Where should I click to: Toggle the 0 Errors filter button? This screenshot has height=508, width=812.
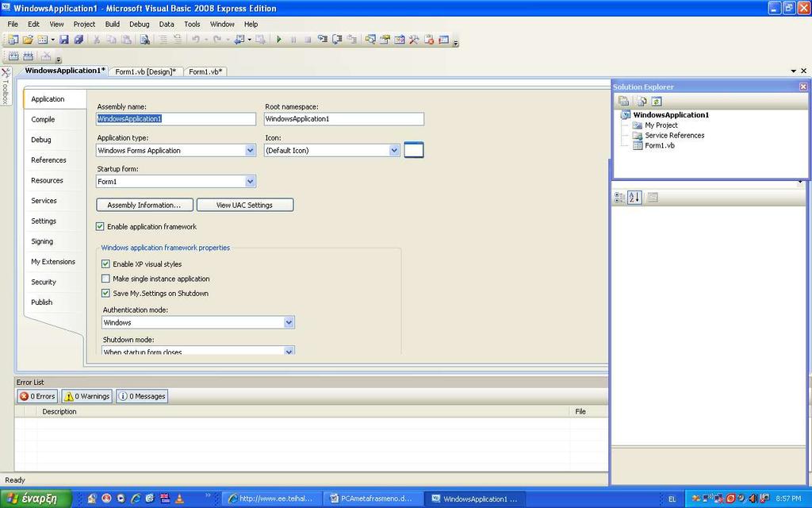(37, 396)
